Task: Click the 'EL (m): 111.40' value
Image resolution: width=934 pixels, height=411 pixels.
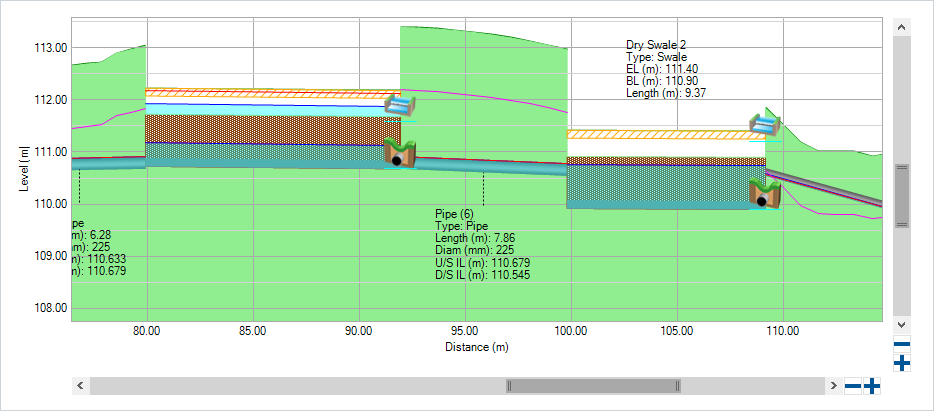Action: [661, 69]
